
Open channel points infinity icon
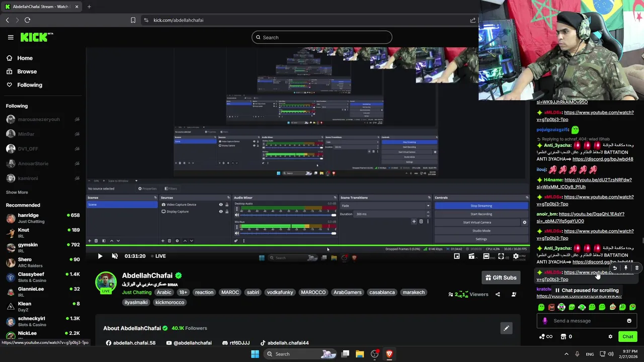[x=545, y=337]
